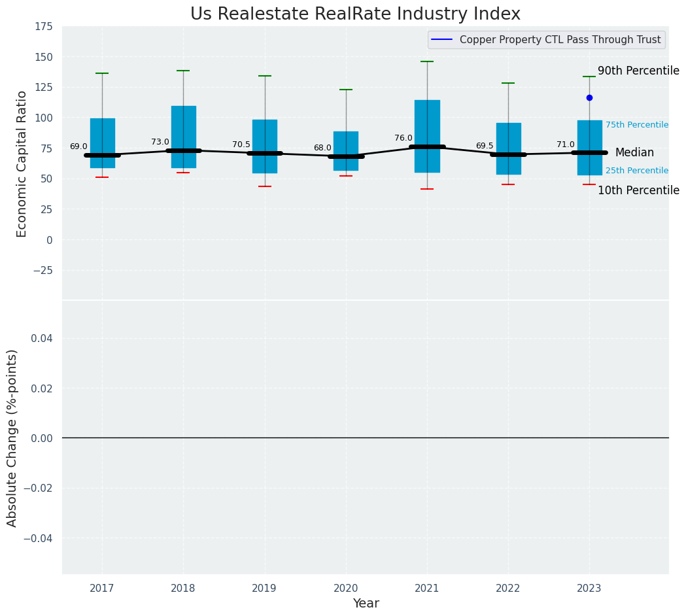This screenshot has height=616, width=686.
Task: Click the Absolute Change (%-points) axis label
Action: pyautogui.click(x=12, y=437)
